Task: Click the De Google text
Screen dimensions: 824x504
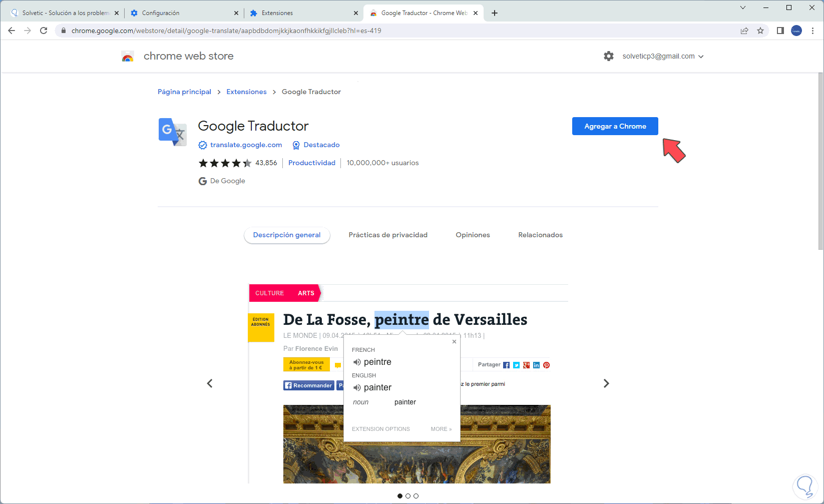Action: pyautogui.click(x=228, y=181)
